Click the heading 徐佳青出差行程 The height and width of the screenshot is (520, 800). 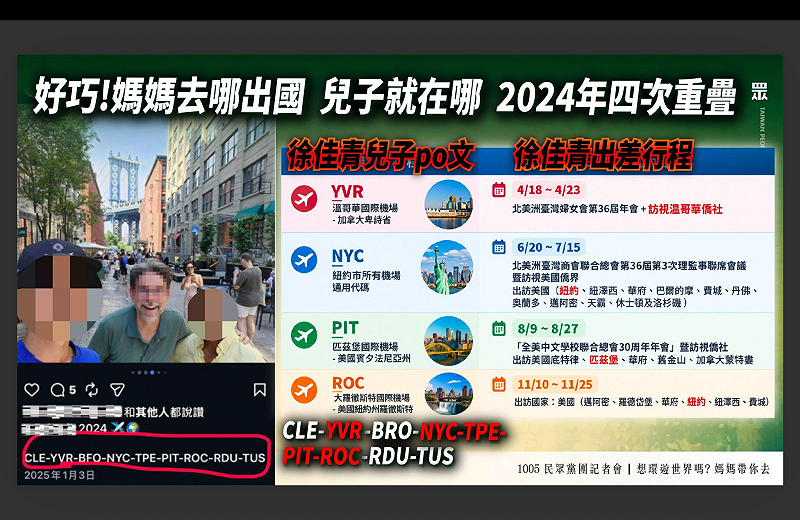(603, 155)
